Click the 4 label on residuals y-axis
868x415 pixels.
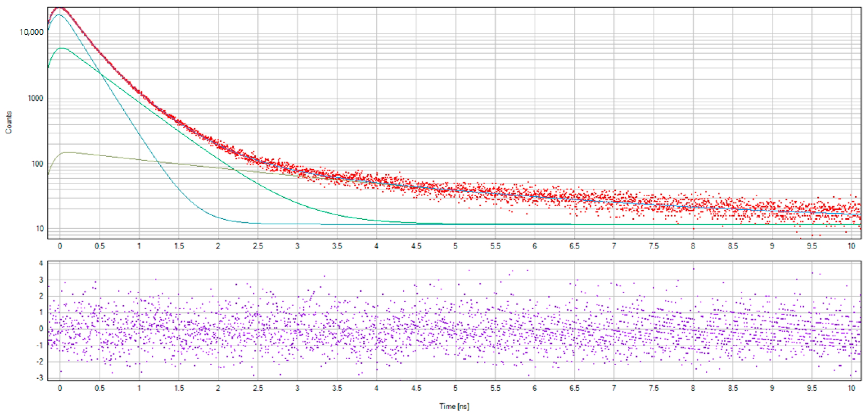(41, 263)
